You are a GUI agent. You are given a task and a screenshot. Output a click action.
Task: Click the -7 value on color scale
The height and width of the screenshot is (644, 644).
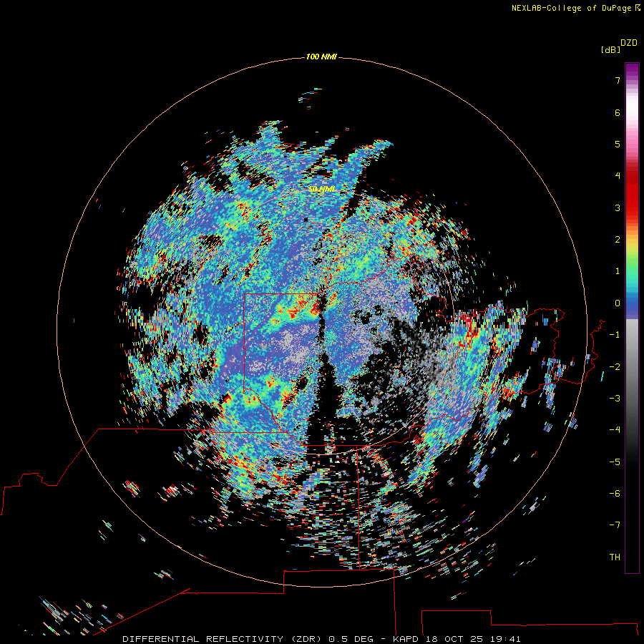coord(615,525)
